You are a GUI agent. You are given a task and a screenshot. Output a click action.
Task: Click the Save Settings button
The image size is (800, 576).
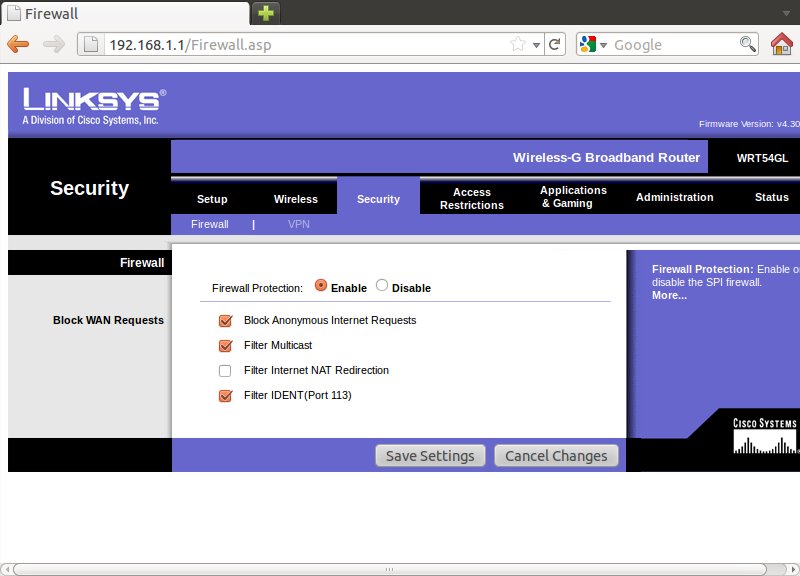click(430, 456)
